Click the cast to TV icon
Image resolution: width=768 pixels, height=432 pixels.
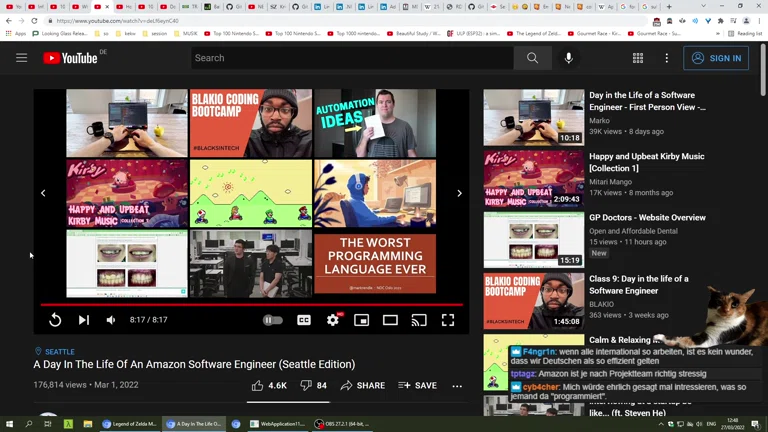click(x=419, y=320)
